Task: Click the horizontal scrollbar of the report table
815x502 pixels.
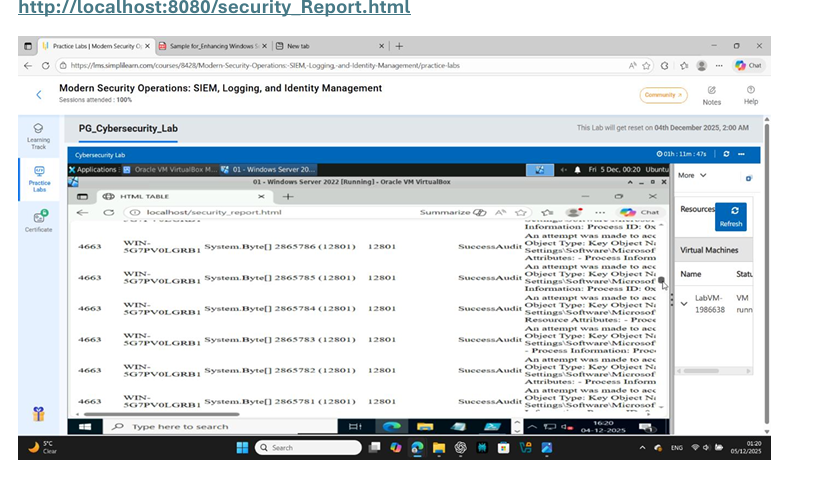Action: (161, 414)
